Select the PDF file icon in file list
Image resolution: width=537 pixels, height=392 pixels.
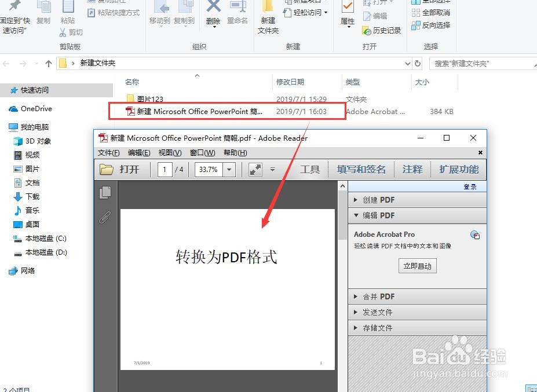tap(130, 111)
